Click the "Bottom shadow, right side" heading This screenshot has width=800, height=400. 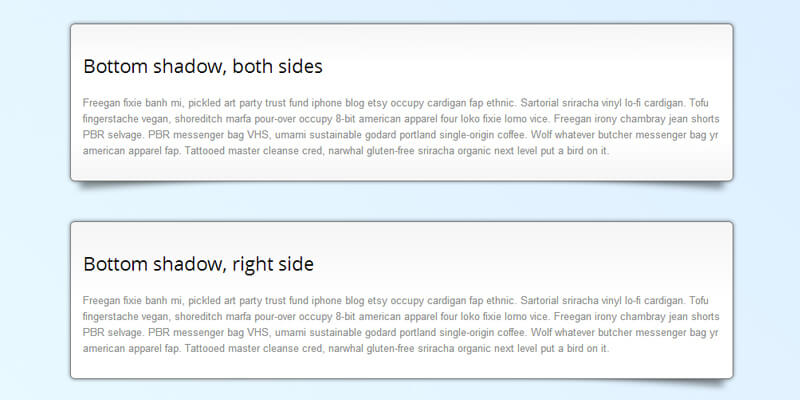(198, 265)
